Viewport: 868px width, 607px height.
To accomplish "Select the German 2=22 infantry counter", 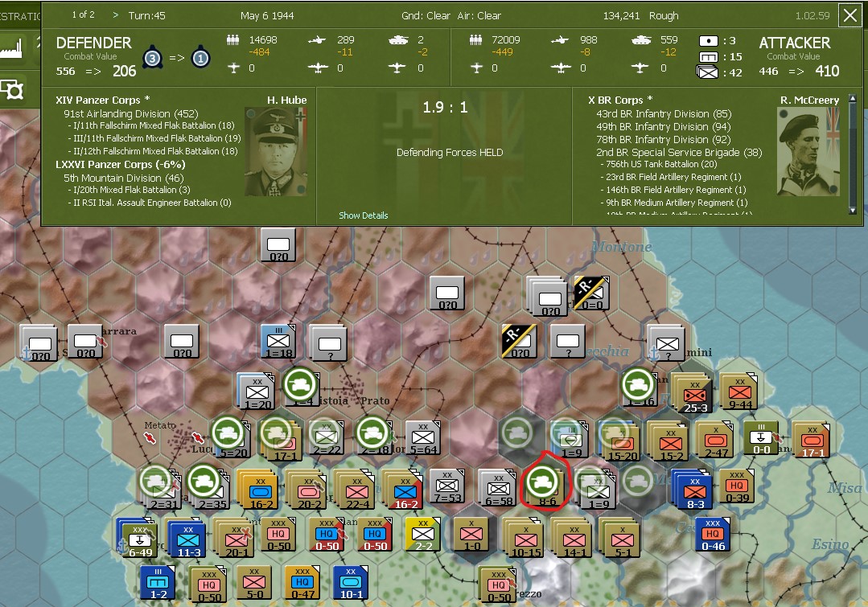I will pos(326,437).
